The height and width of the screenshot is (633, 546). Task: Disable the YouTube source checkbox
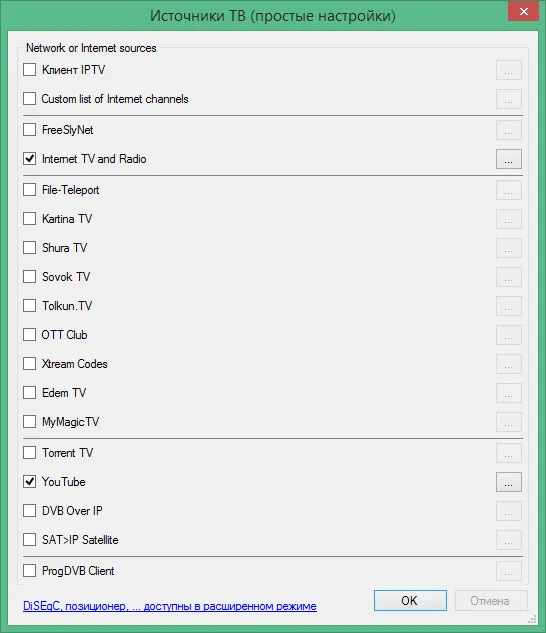click(29, 482)
